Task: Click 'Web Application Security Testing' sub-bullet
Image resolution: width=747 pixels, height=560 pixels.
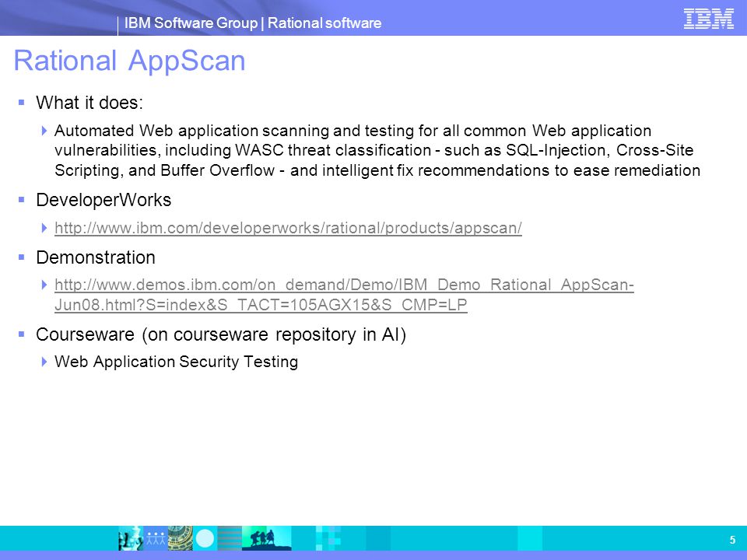Action: [177, 362]
